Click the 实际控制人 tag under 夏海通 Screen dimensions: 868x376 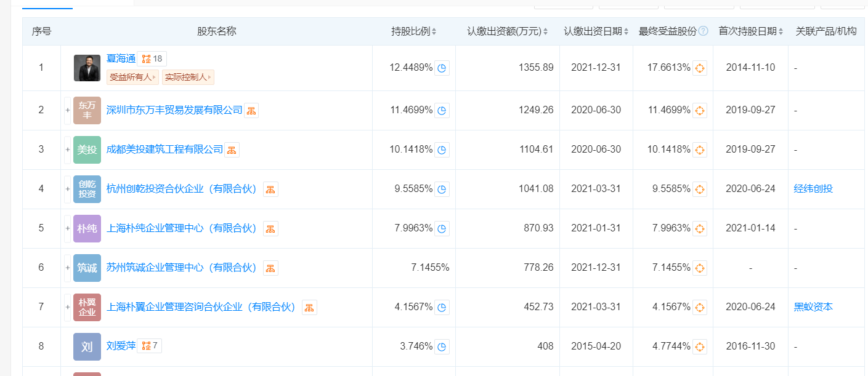click(188, 78)
